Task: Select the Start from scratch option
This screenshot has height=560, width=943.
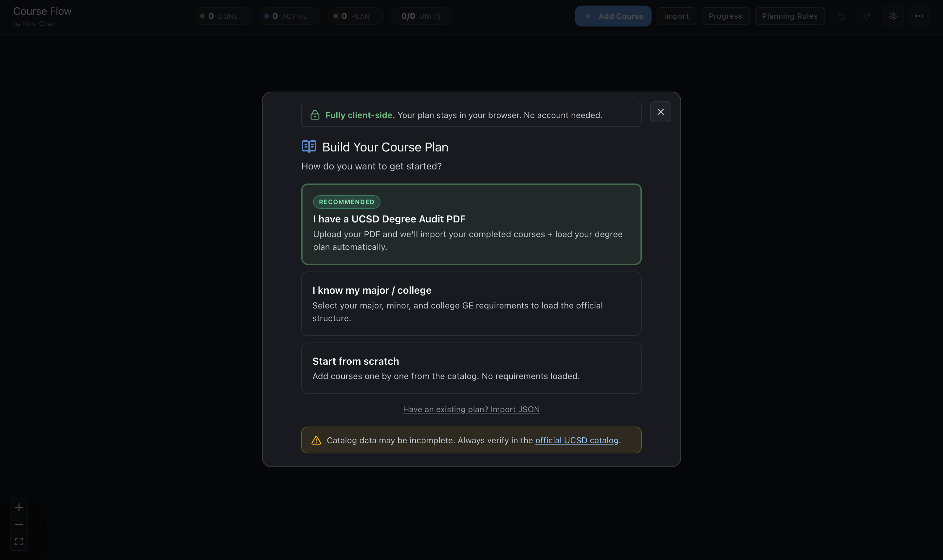Action: tap(471, 368)
